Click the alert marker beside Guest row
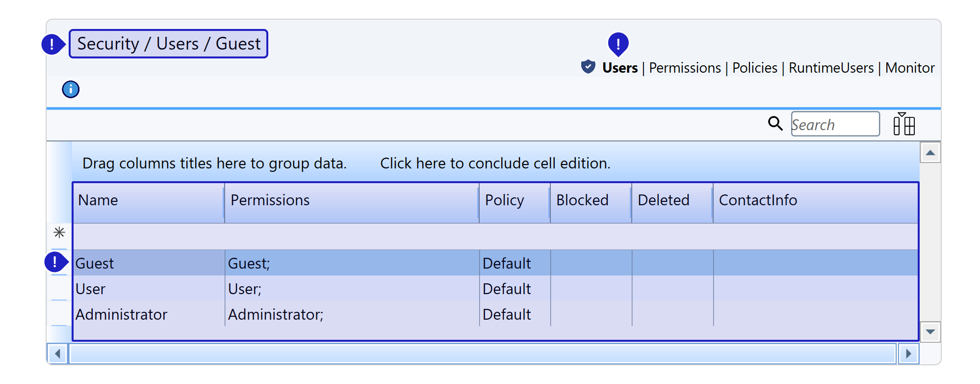Image resolution: width=980 pixels, height=384 pixels. pos(55,262)
